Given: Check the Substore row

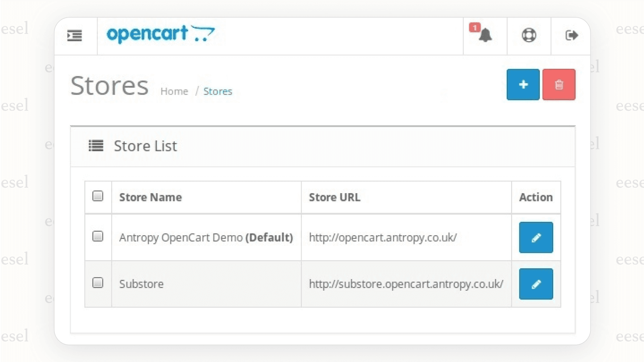Looking at the screenshot, I should pyautogui.click(x=98, y=283).
